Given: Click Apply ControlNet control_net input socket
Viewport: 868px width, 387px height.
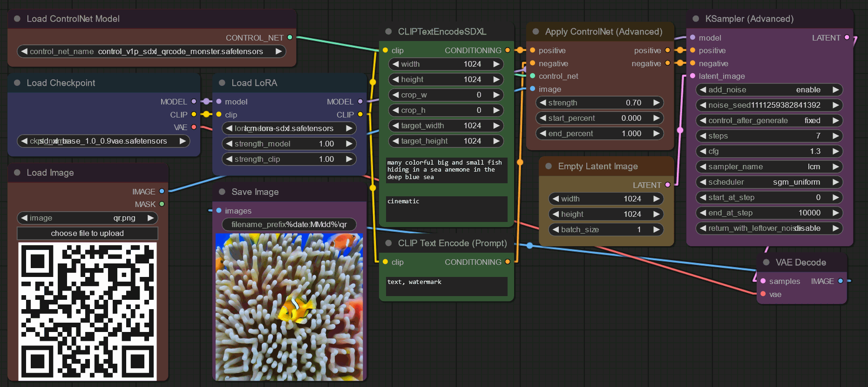Looking at the screenshot, I should pos(532,76).
